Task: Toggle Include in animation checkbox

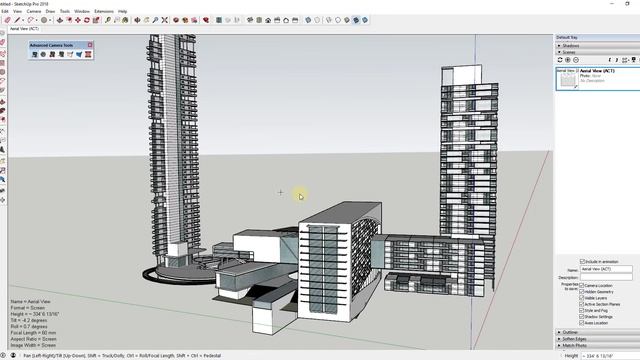Action: 582,261
